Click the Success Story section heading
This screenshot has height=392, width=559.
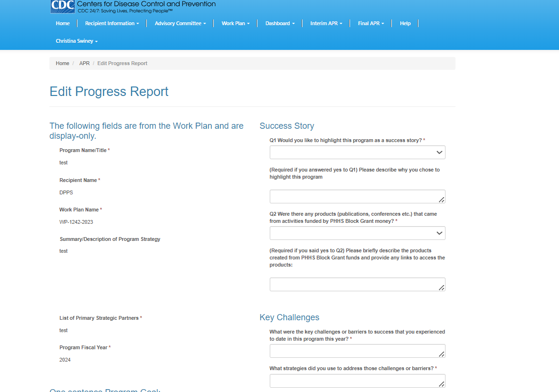(x=287, y=126)
